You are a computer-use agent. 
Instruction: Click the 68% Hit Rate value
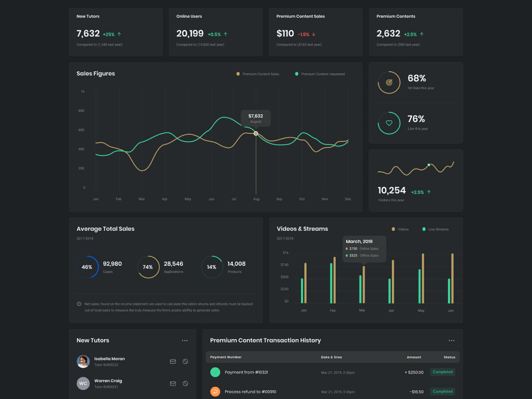pyautogui.click(x=417, y=78)
